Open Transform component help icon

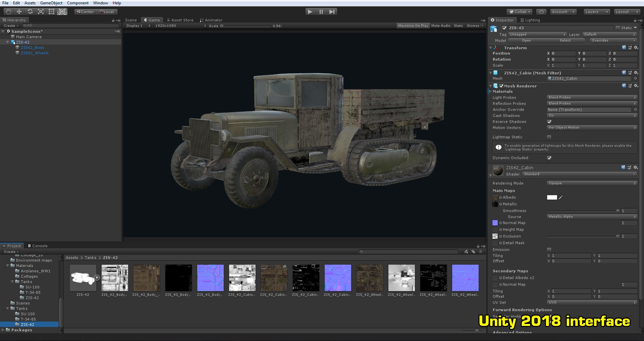[x=624, y=48]
